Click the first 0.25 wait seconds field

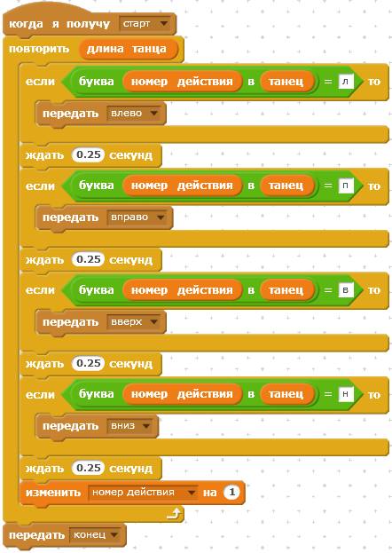(x=89, y=154)
